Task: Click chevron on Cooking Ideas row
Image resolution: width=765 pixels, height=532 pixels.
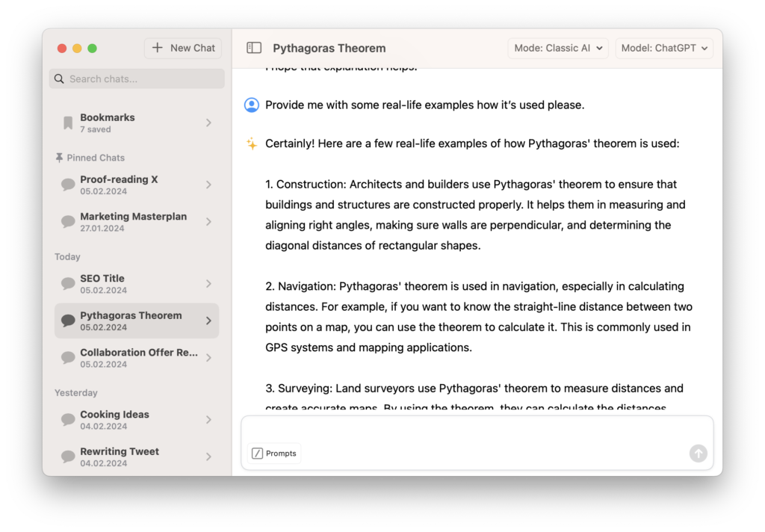Action: click(209, 420)
